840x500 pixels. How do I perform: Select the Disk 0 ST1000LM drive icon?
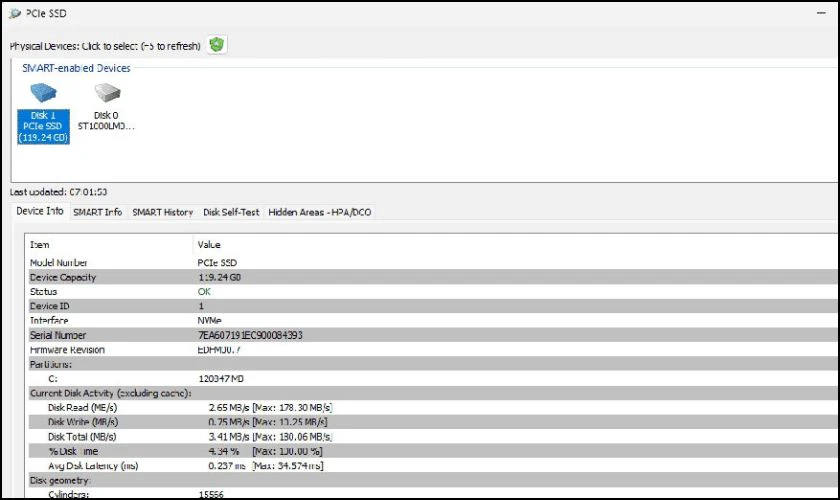tap(107, 93)
